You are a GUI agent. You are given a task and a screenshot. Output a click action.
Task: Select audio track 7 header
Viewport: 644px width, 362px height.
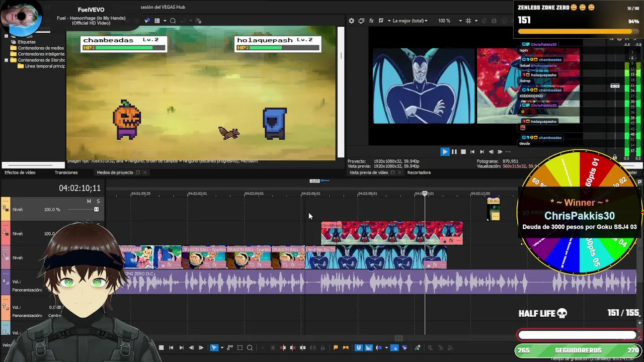(x=5, y=307)
